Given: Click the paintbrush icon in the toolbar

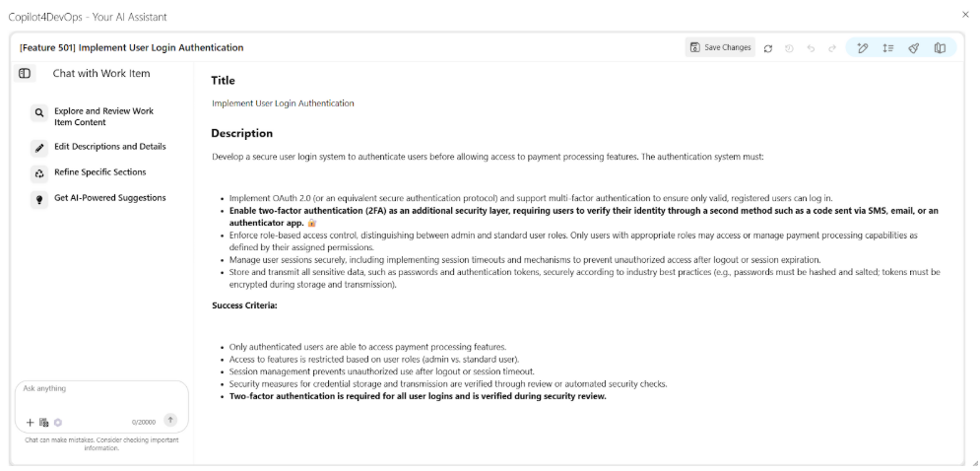Looking at the screenshot, I should coord(914,48).
